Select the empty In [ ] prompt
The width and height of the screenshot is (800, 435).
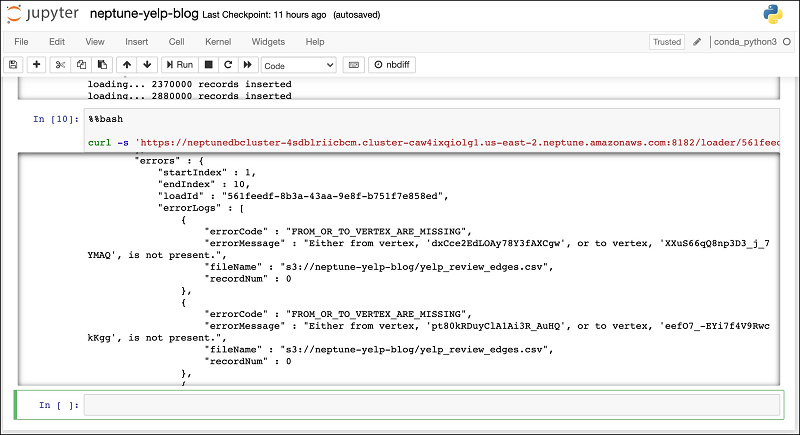point(59,405)
